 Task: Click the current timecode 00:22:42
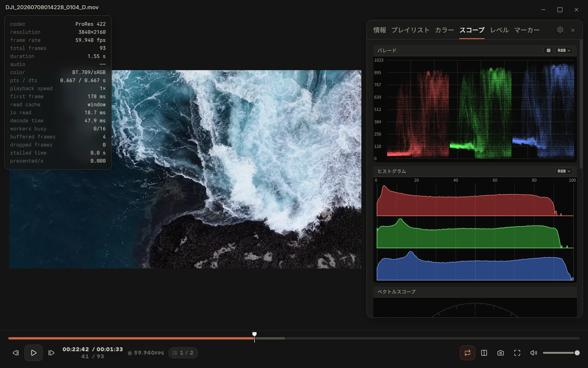pos(76,349)
